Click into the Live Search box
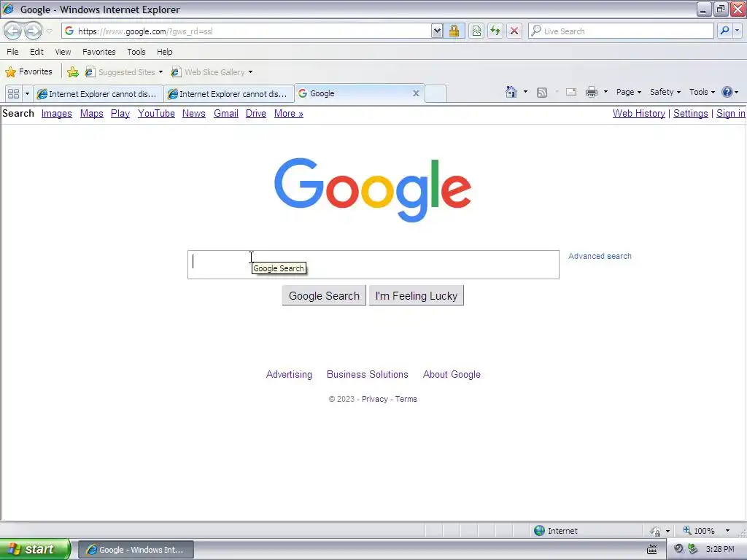Screen dimensions: 747x560 tap(621, 31)
